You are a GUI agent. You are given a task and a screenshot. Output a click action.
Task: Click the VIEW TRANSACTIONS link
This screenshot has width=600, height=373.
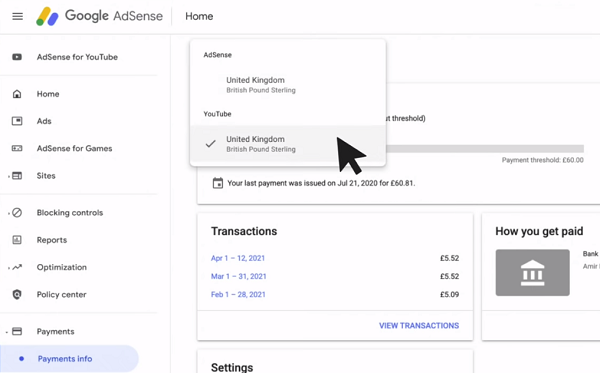coord(419,326)
